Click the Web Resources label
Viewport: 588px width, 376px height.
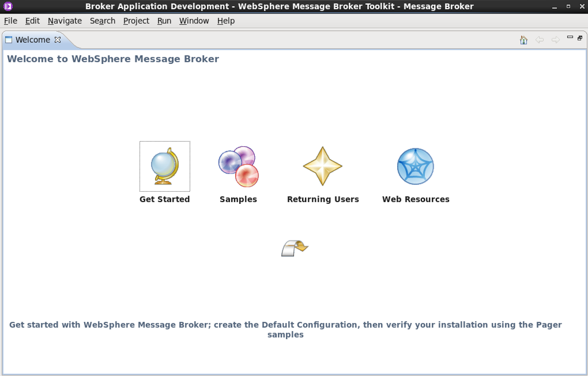pos(416,199)
